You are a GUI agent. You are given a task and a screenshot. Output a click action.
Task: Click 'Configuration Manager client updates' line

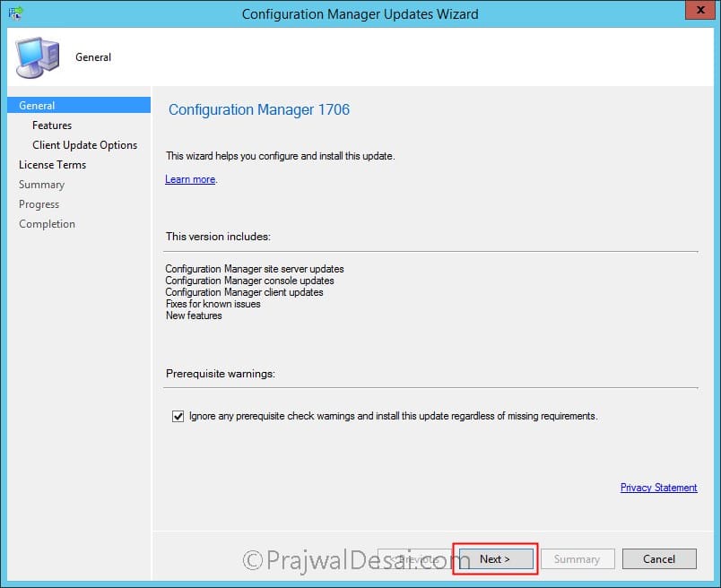tap(244, 292)
